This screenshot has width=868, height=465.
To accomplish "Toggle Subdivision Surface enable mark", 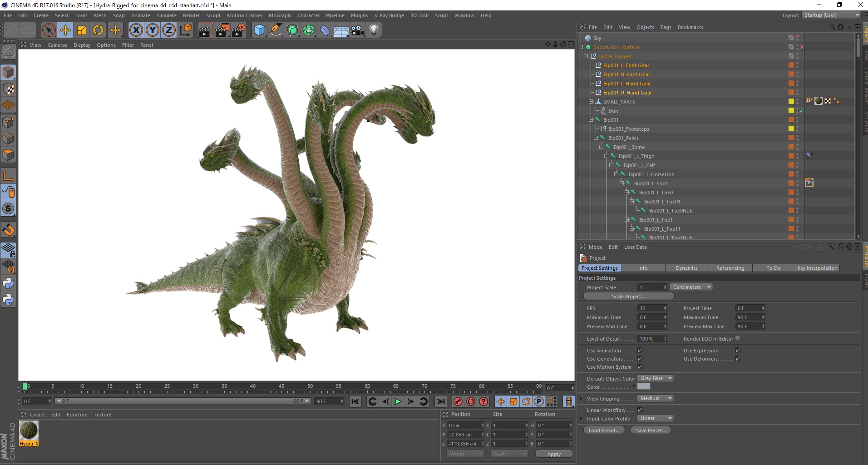I will click(802, 47).
